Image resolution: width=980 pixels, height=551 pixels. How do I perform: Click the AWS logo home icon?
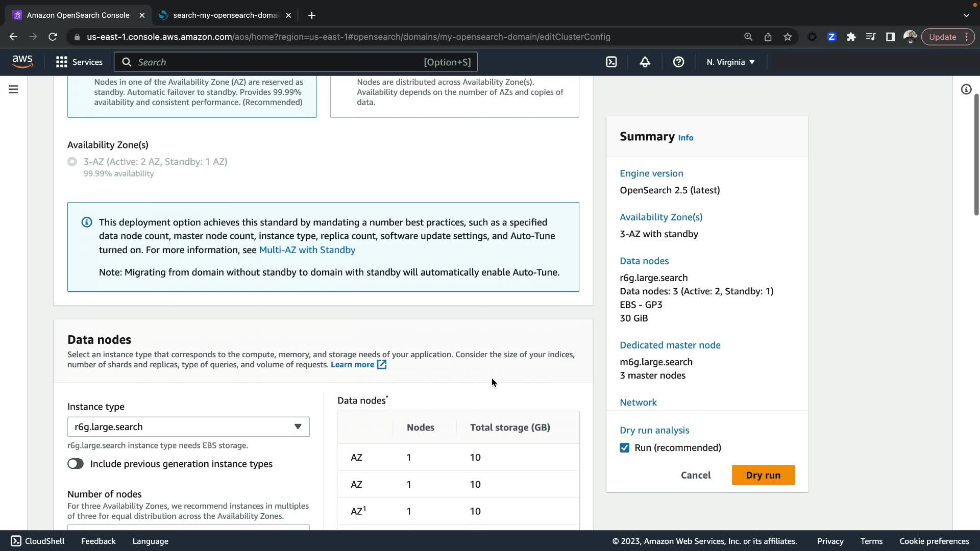point(22,62)
